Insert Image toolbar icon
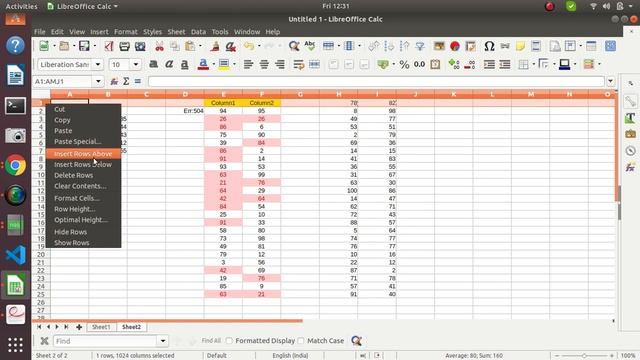640x360 pixels. [439, 46]
